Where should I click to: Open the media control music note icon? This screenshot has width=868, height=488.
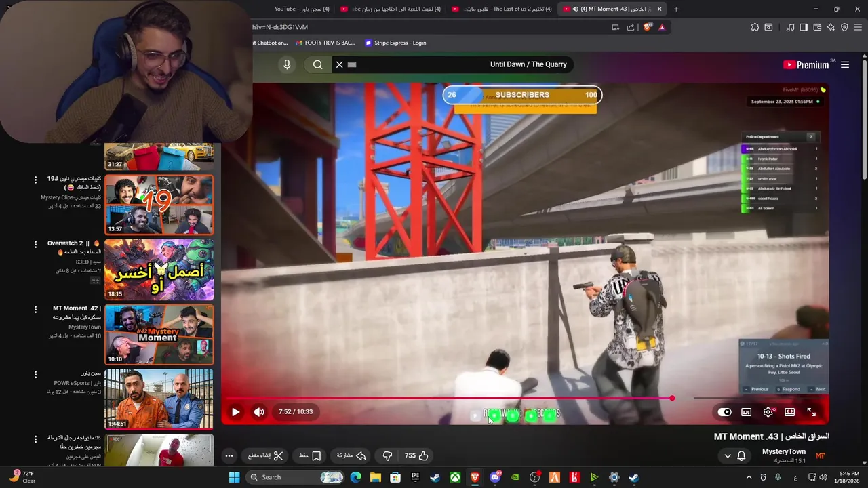790,27
